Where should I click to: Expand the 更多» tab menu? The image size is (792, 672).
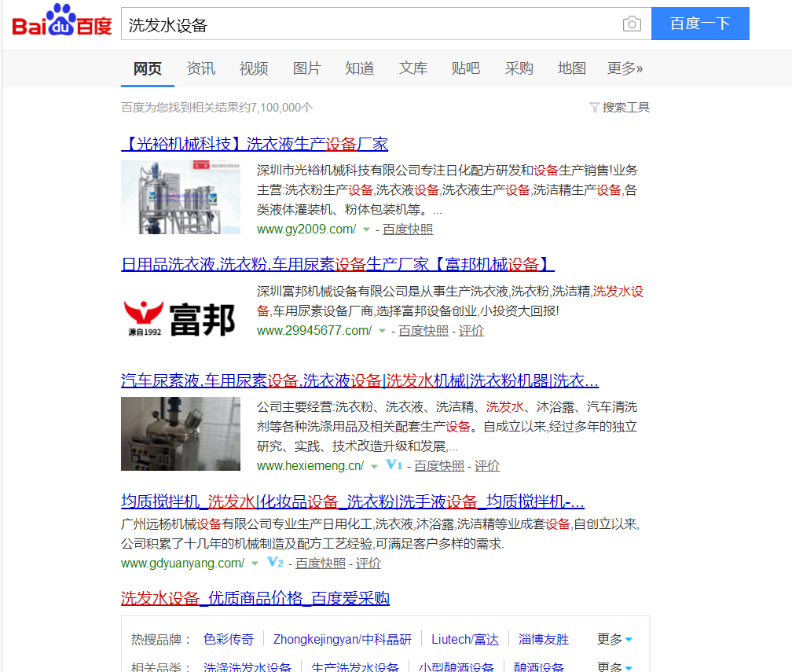625,68
